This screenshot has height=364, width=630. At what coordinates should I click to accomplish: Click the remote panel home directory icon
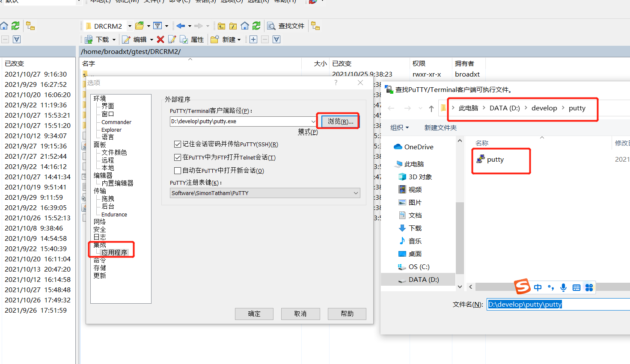(245, 26)
